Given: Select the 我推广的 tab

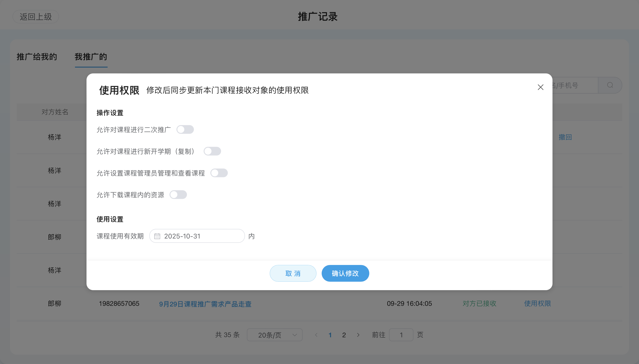Looking at the screenshot, I should [91, 57].
